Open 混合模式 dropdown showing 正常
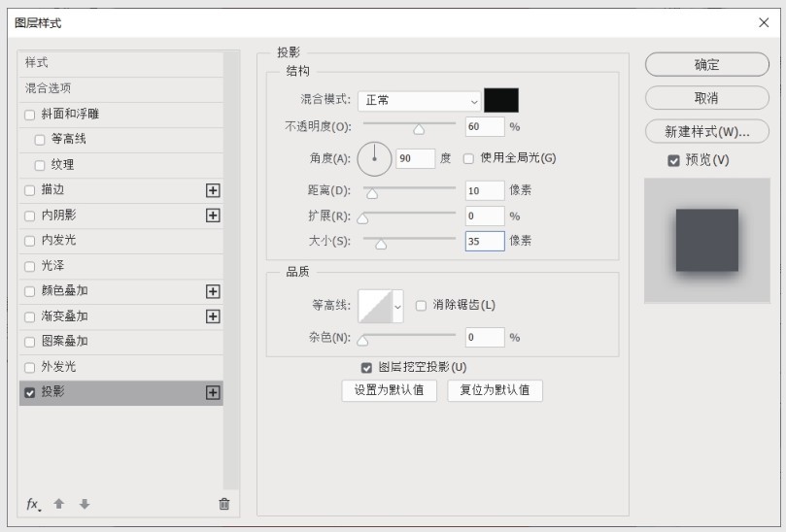786x532 pixels. pyautogui.click(x=420, y=101)
